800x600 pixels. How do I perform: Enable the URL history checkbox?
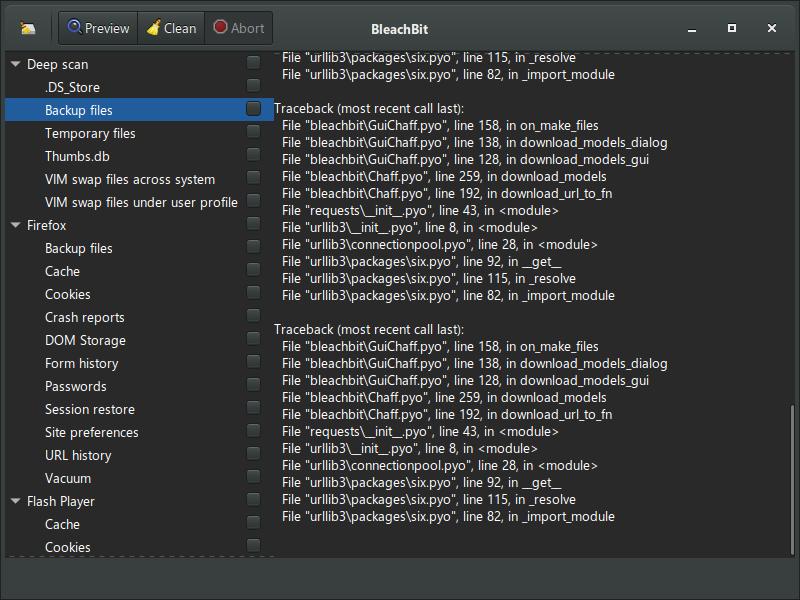coord(254,453)
